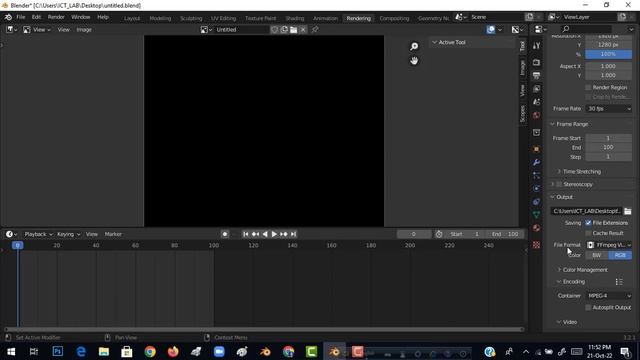Open the Scene properties icon
640x360 pixels.
536,102
